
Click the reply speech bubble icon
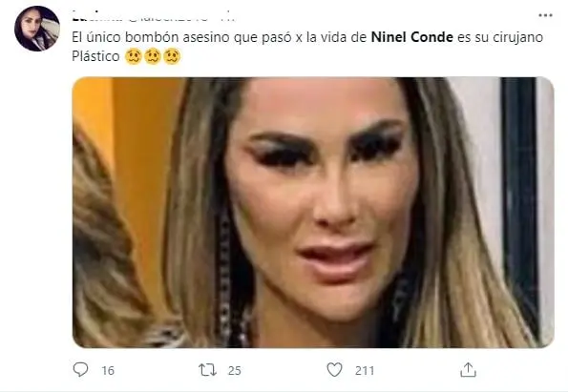80,370
